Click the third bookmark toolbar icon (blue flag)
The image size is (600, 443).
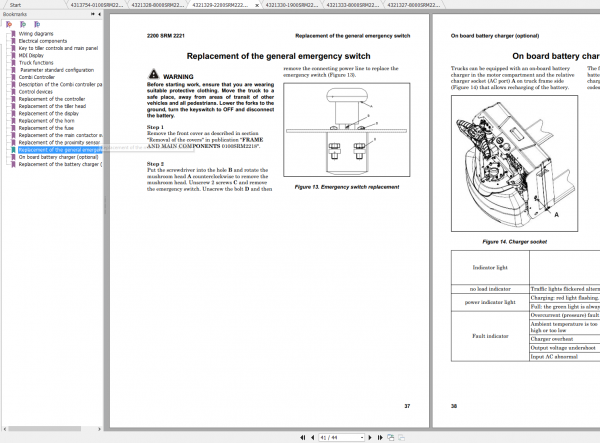(x=37, y=24)
